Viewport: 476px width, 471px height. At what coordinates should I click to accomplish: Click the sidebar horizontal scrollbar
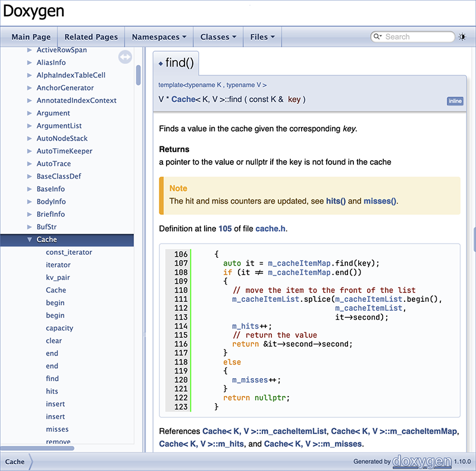[37, 448]
